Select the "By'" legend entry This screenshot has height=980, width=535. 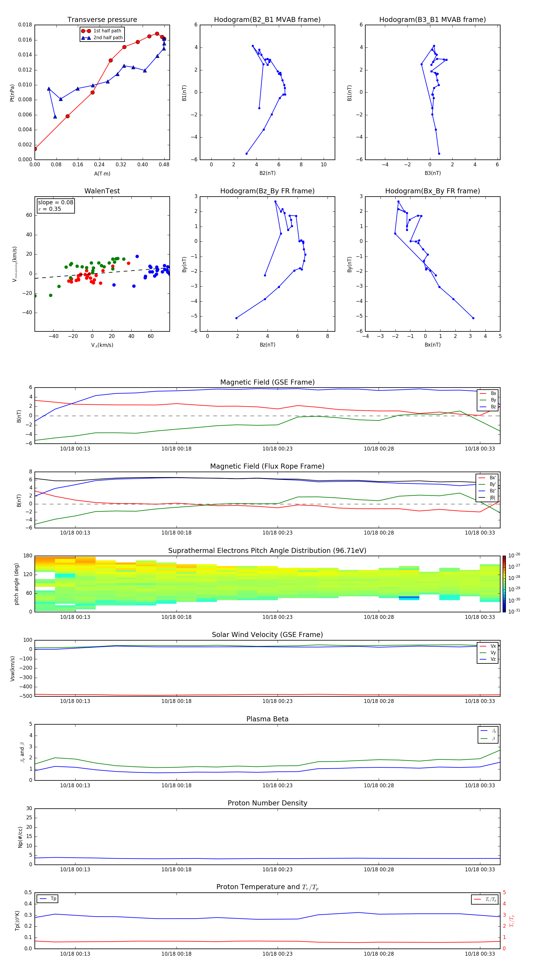(x=487, y=484)
